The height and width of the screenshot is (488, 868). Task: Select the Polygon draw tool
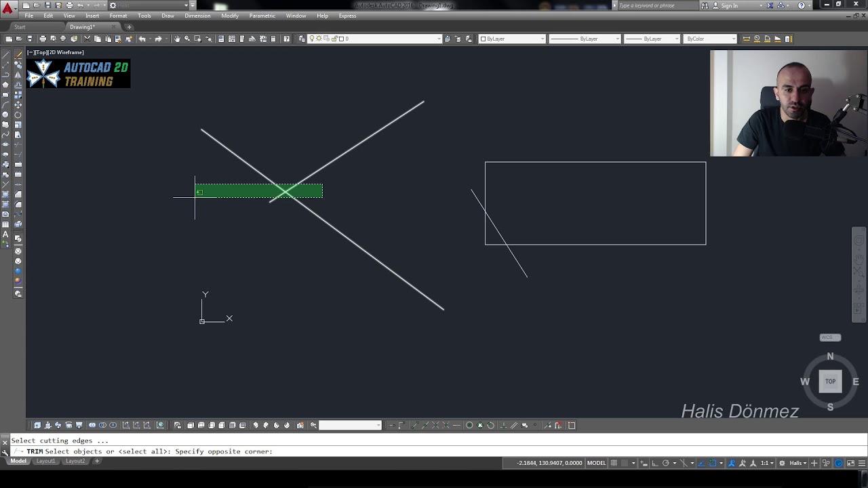click(5, 85)
